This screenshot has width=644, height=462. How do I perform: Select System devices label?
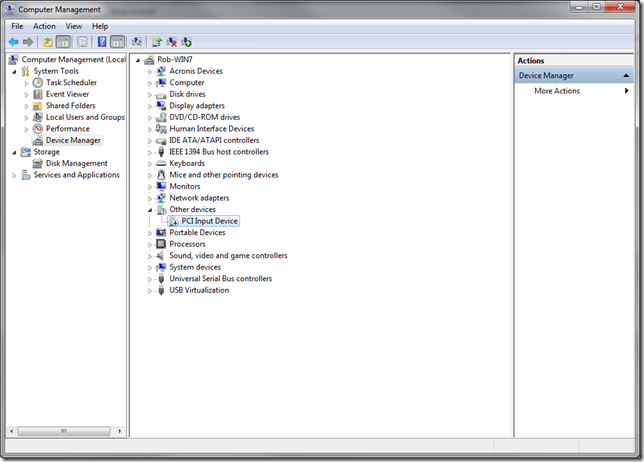pos(195,267)
